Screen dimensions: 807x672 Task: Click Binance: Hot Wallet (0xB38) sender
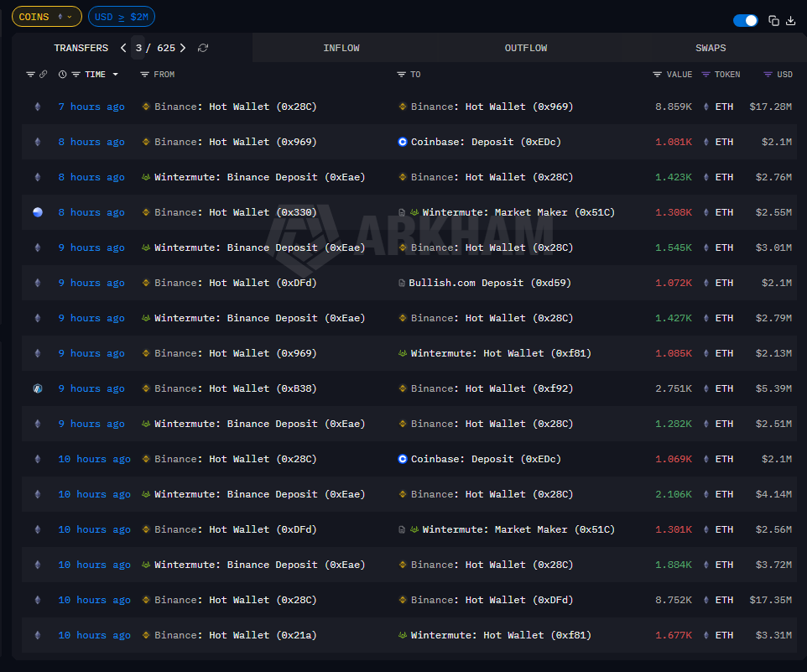click(x=236, y=388)
